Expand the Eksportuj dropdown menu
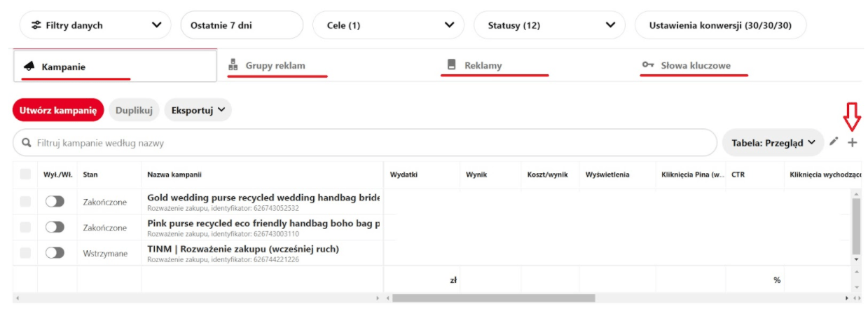The image size is (868, 309). (x=198, y=109)
